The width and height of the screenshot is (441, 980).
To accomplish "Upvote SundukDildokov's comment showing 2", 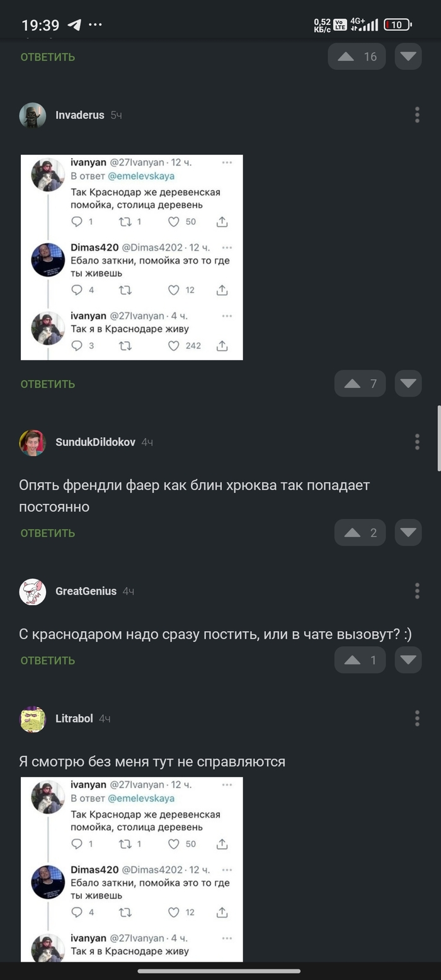I will tap(360, 533).
